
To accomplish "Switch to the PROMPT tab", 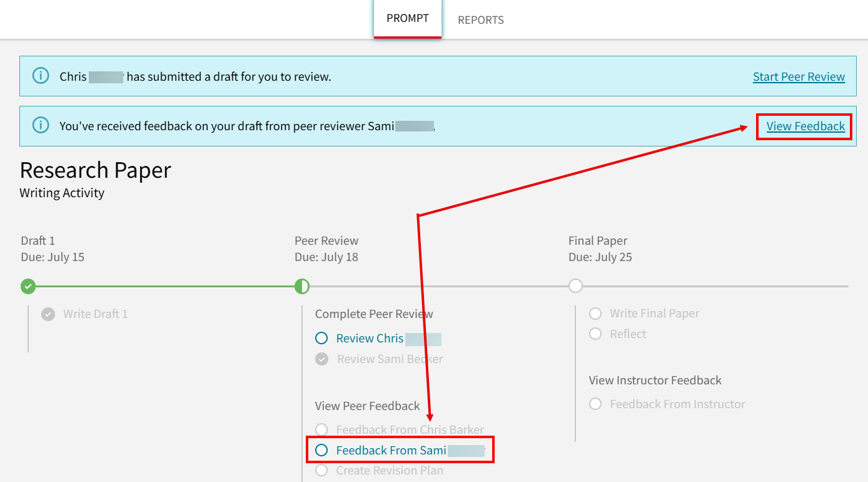I will [x=408, y=18].
